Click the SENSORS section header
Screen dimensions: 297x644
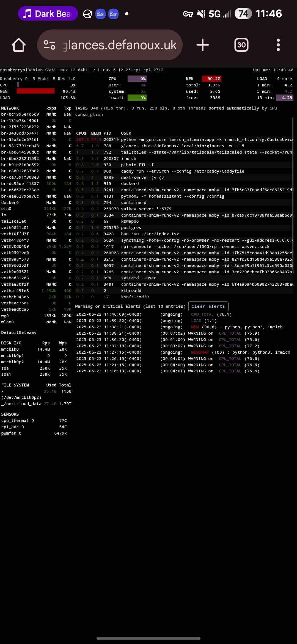point(10,414)
